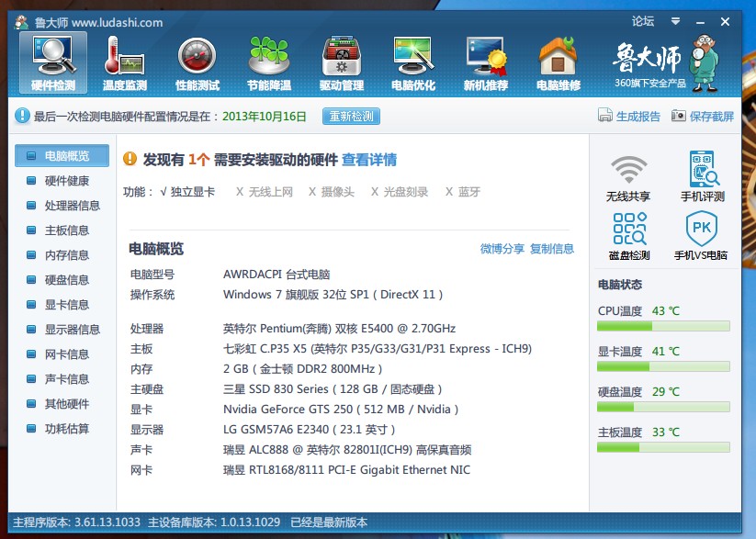Viewport: 756px width, 539px height.
Task: Launch the 手机评测 phone benchmark tool
Action: point(702,177)
